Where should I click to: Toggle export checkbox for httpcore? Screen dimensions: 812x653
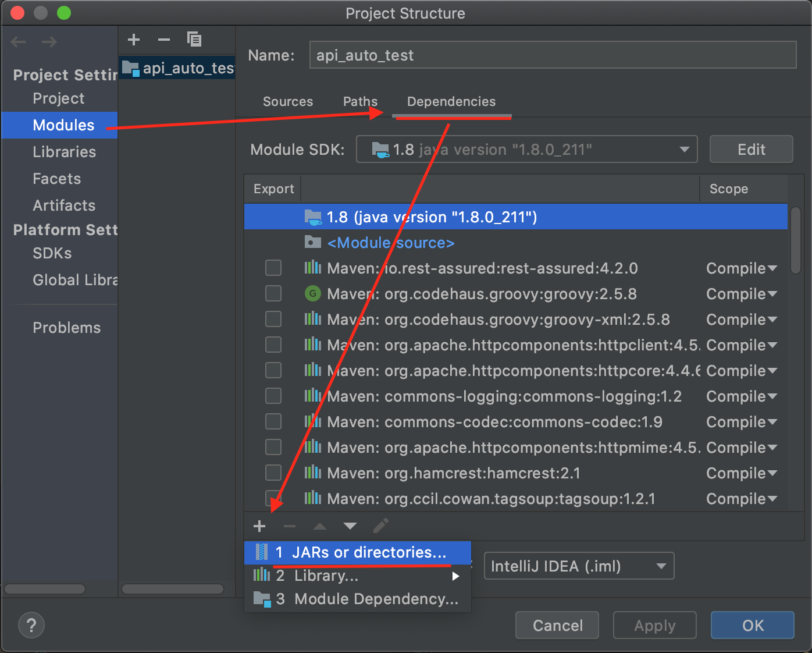tap(273, 370)
